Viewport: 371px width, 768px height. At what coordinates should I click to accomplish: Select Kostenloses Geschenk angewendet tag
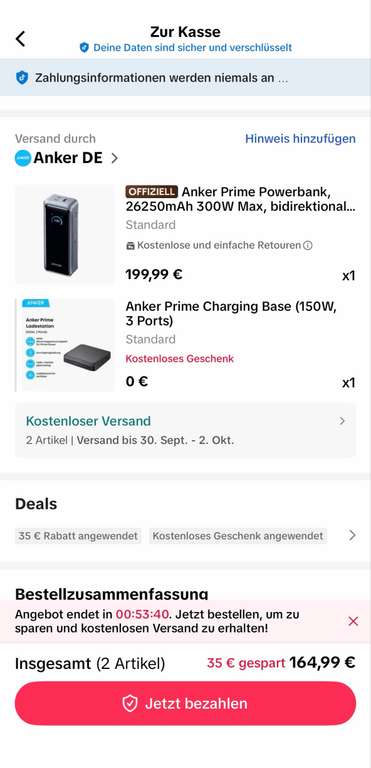tap(238, 536)
